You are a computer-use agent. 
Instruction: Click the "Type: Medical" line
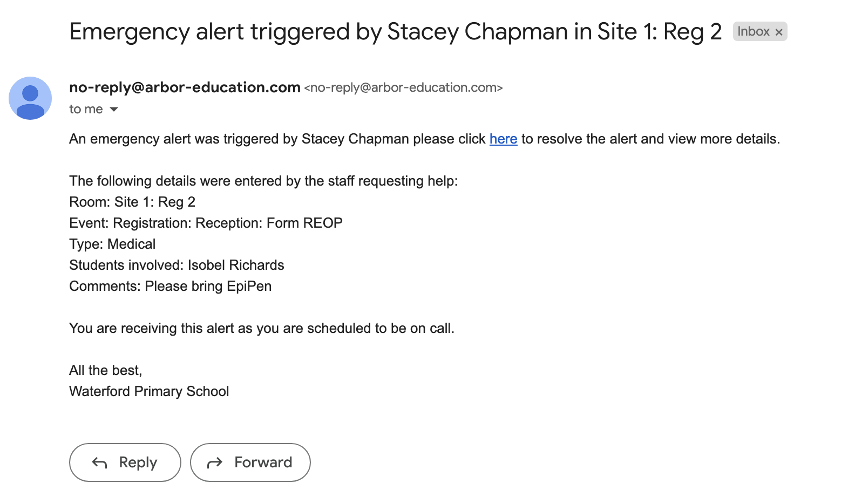pos(112,244)
